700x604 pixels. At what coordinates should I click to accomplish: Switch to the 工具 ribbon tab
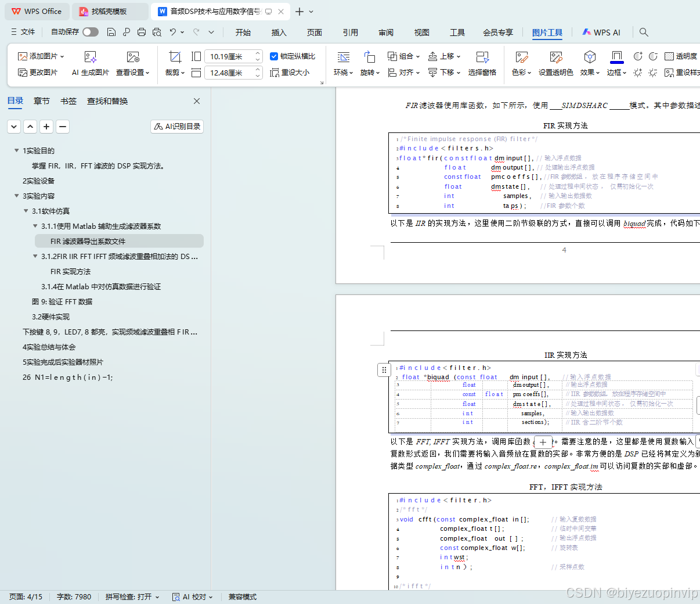click(x=457, y=33)
